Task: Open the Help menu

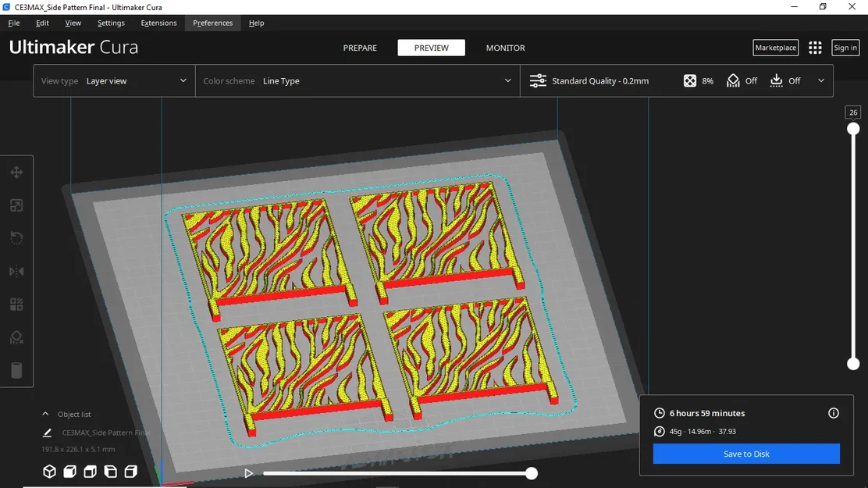Action: [x=256, y=23]
